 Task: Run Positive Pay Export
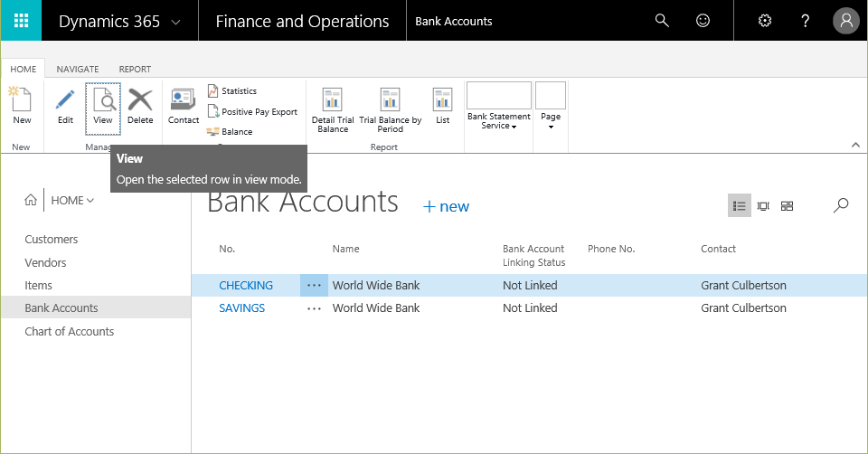point(252,112)
